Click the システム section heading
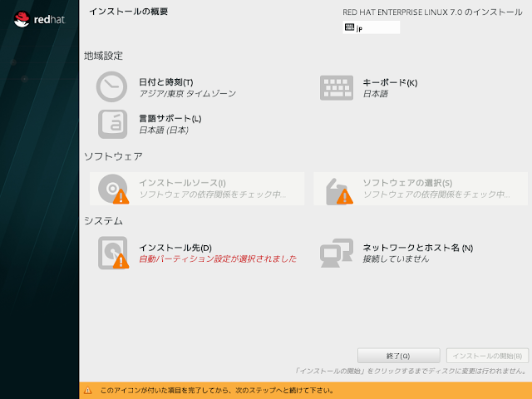The height and width of the screenshot is (399, 532). [103, 221]
